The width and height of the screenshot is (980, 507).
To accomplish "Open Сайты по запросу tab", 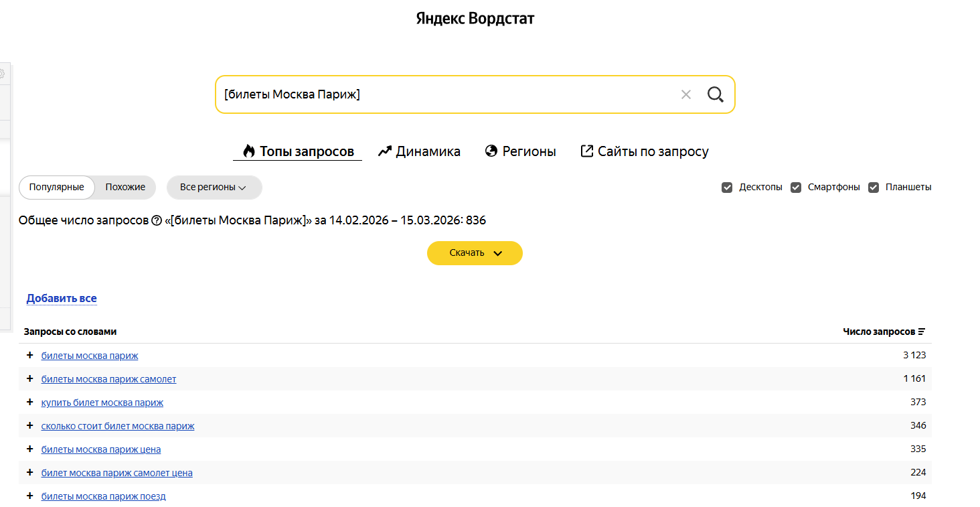I will click(644, 151).
